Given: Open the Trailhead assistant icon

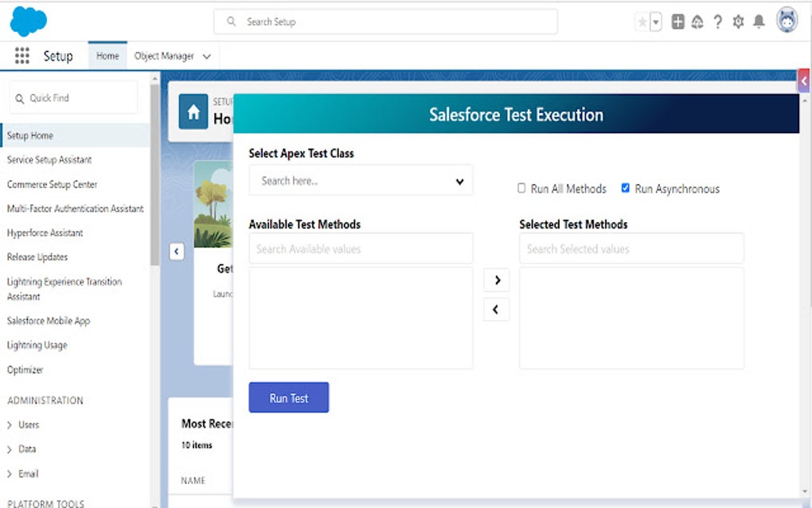Looking at the screenshot, I should (x=697, y=21).
